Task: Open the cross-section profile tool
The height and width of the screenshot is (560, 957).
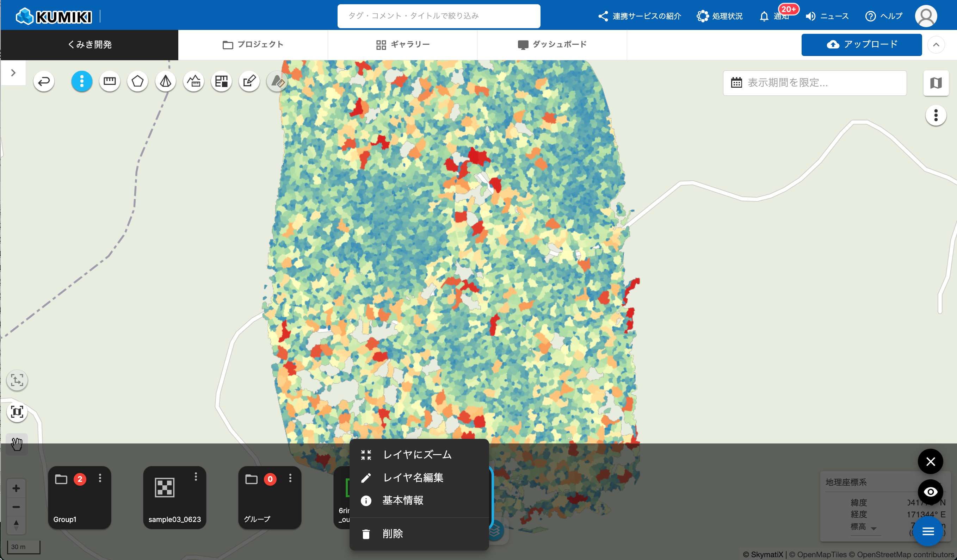Action: coord(194,81)
